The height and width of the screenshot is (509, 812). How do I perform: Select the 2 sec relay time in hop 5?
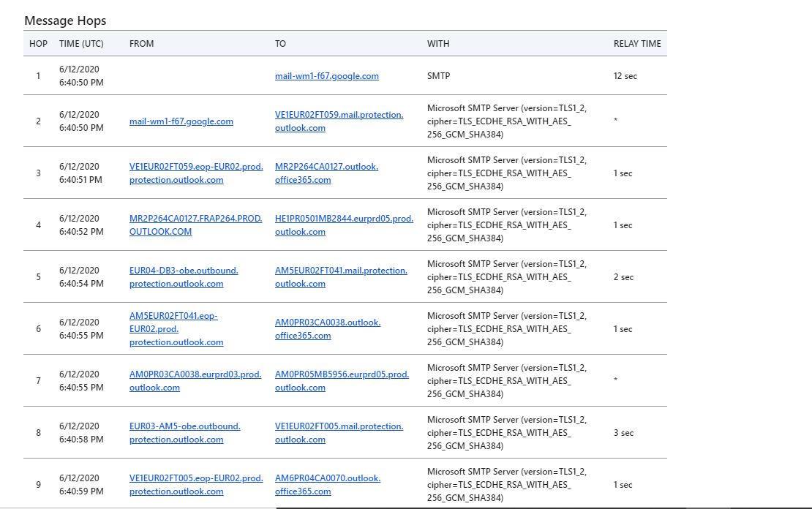point(623,277)
